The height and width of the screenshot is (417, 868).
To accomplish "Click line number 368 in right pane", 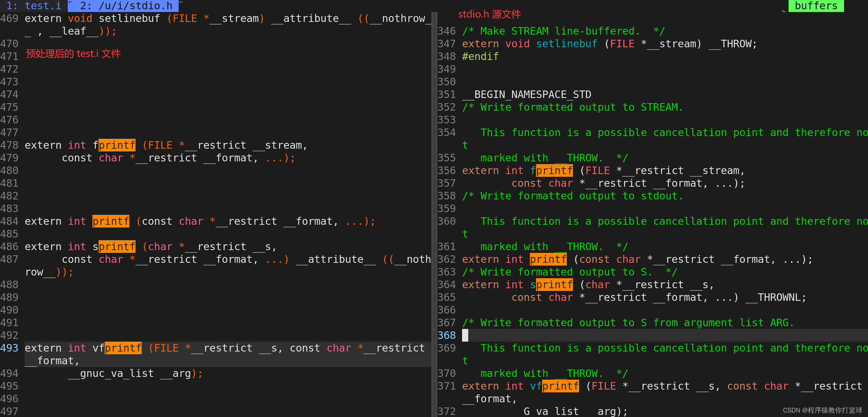I will pyautogui.click(x=447, y=335).
